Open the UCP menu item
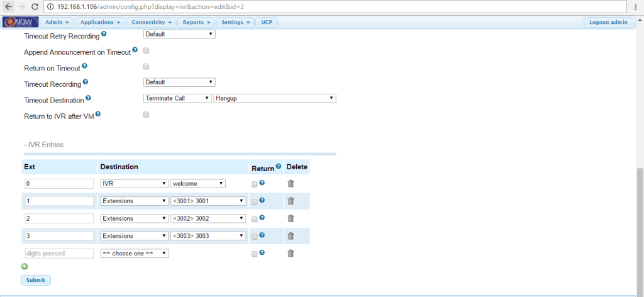This screenshot has width=644, height=297. (x=267, y=22)
